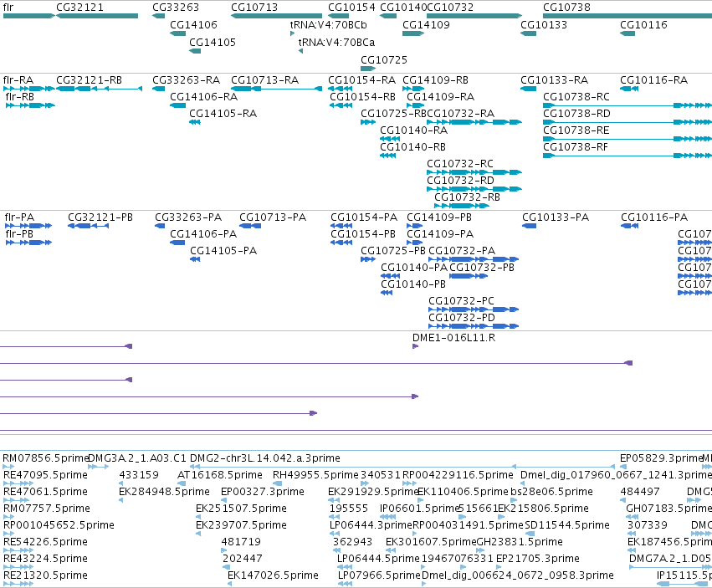
Task: Select the CG10116-PA protein label
Action: (654, 217)
